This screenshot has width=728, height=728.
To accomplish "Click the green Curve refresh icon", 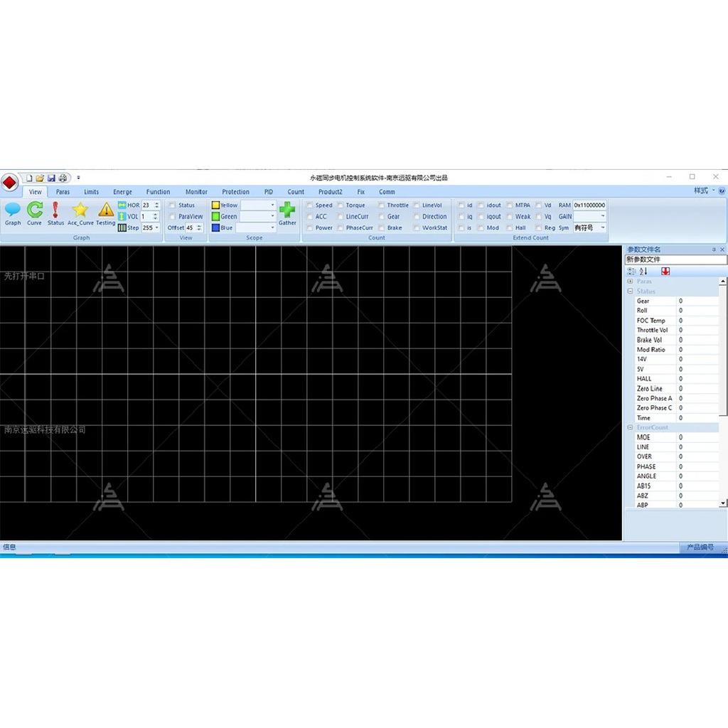I will pyautogui.click(x=34, y=210).
